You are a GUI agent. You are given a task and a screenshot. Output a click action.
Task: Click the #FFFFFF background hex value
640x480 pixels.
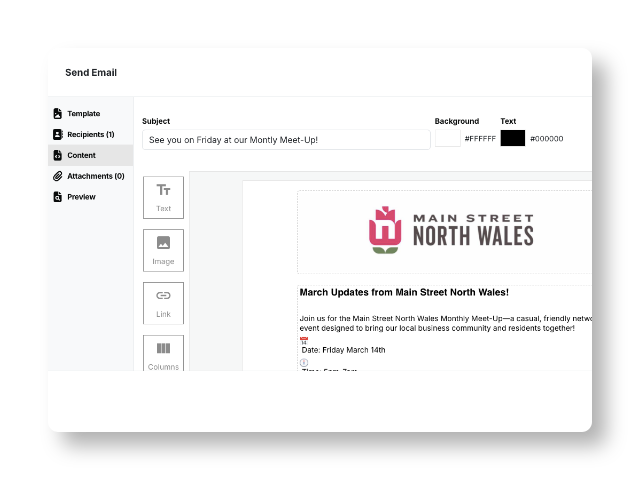pos(480,139)
